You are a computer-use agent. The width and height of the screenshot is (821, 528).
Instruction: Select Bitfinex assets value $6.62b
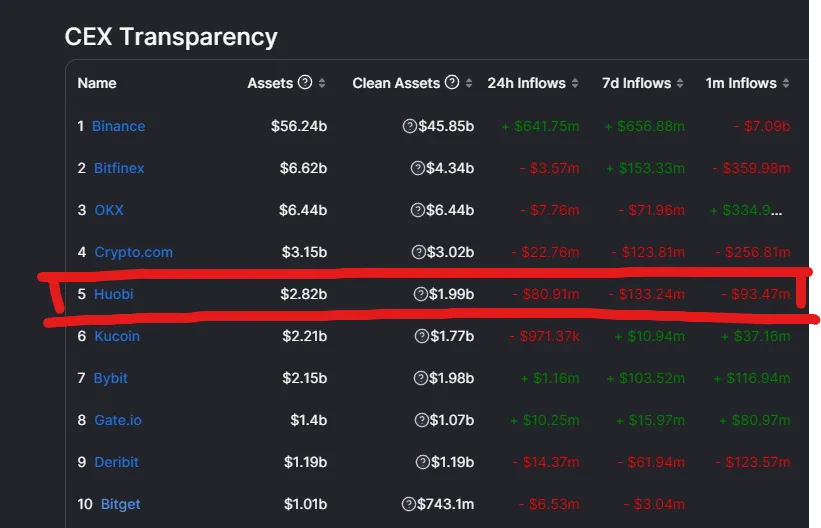coord(303,168)
